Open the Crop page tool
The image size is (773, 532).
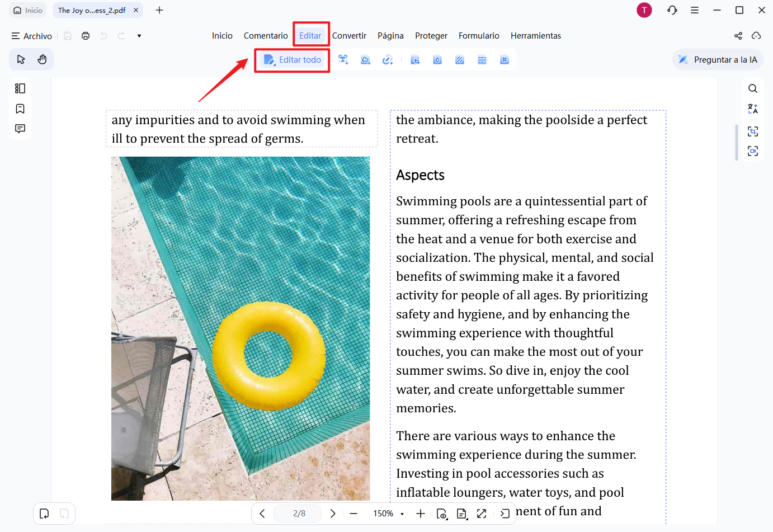pos(415,60)
